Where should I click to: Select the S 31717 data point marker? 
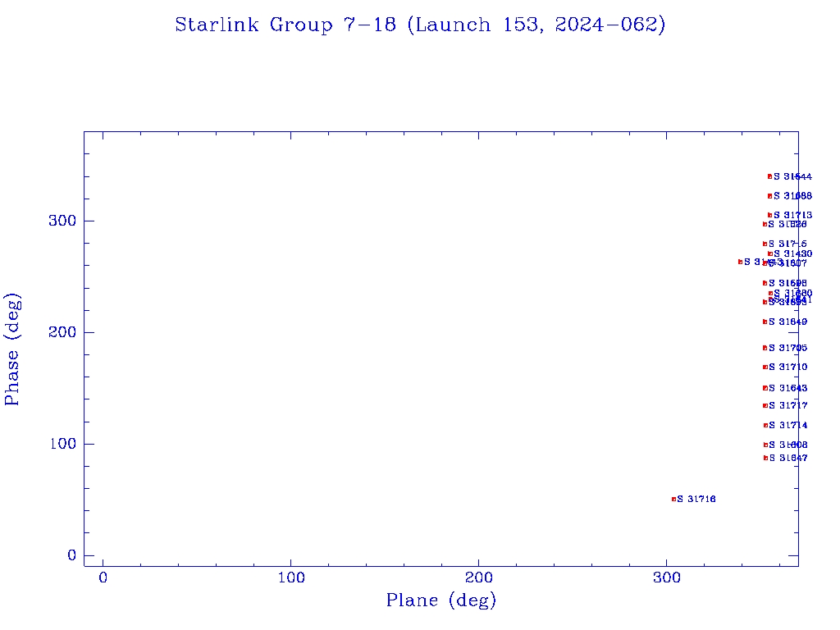click(x=765, y=405)
